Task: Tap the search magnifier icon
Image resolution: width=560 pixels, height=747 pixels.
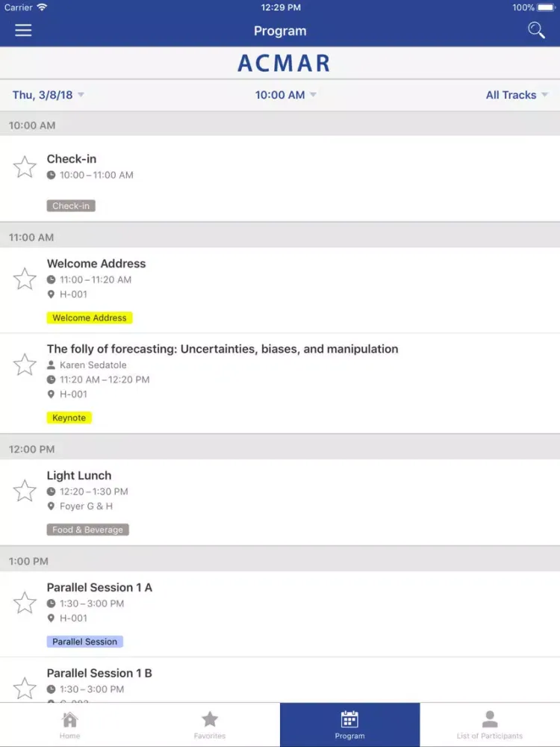Action: [x=536, y=30]
